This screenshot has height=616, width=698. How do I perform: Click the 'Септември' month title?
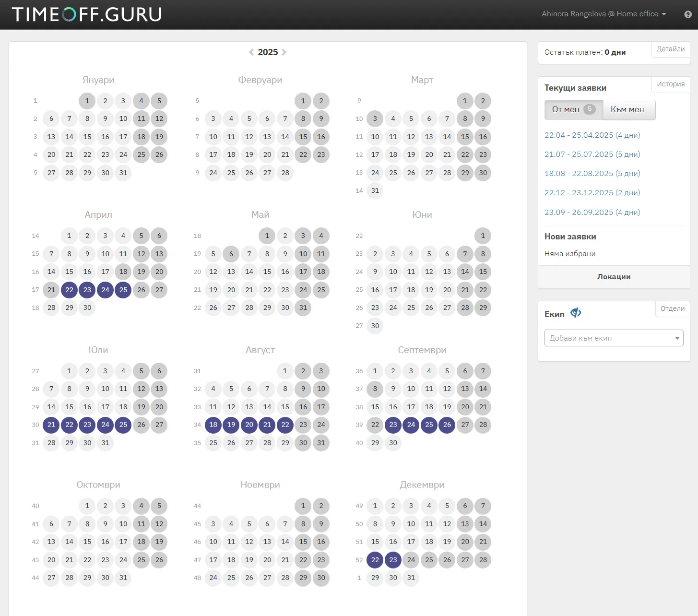422,350
